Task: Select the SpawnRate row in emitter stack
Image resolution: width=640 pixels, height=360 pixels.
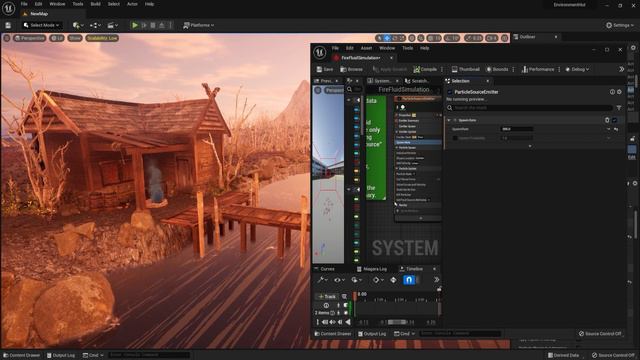Action: click(418, 142)
